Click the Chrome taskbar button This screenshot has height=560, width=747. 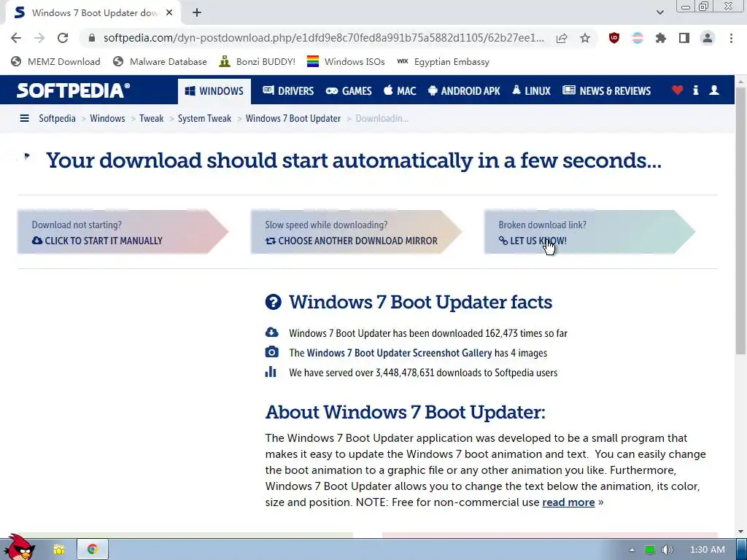93,550
